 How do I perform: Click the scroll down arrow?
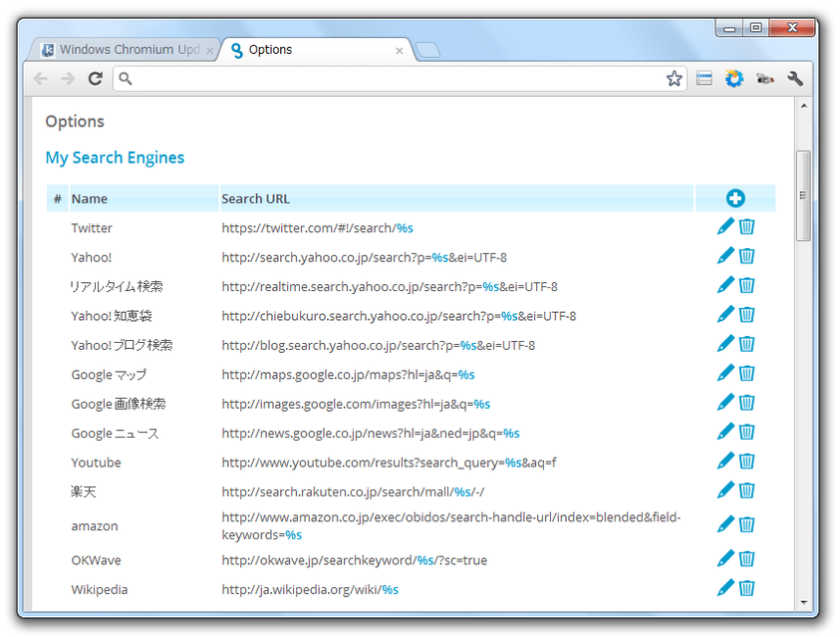803,602
